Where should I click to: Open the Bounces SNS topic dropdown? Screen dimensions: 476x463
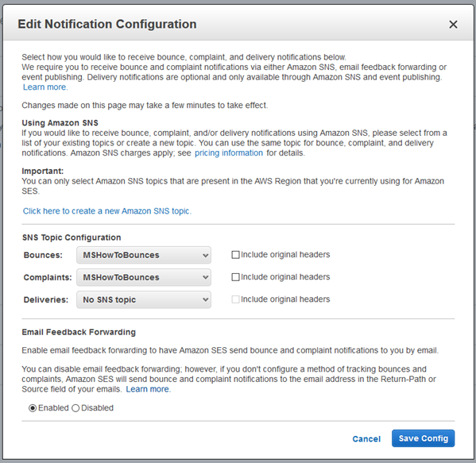[144, 255]
